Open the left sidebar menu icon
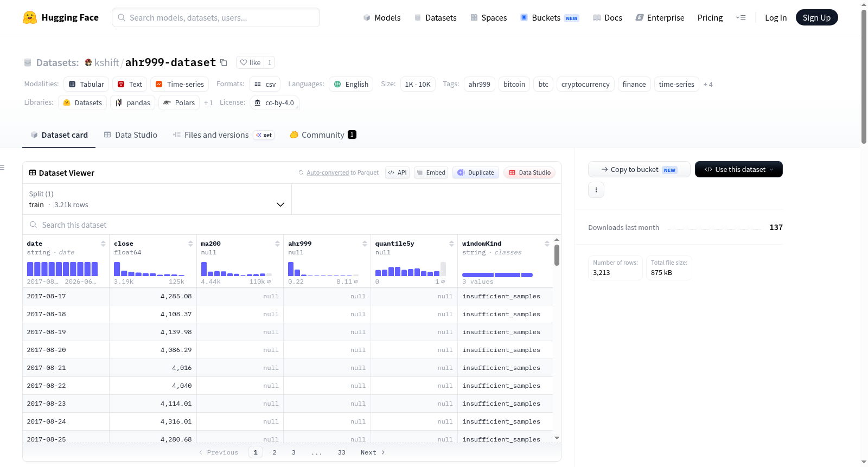 [x=3, y=168]
